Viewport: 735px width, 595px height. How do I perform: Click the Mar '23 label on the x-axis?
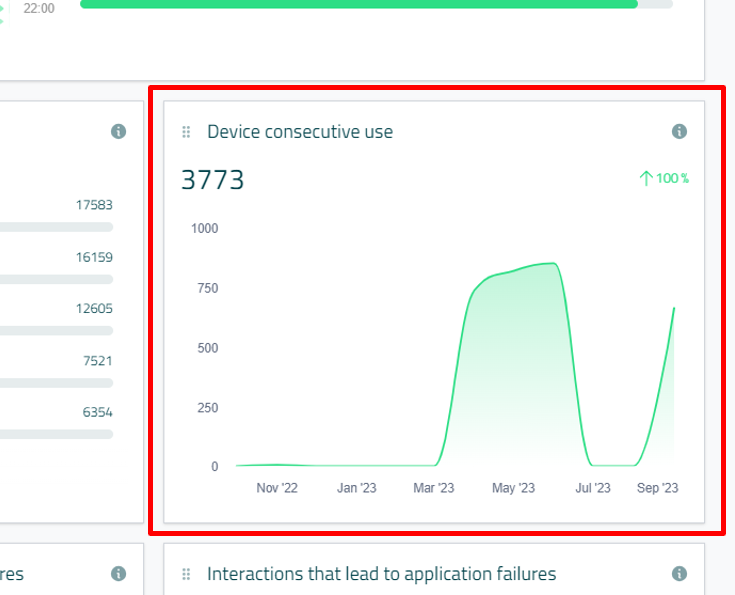pyautogui.click(x=434, y=488)
